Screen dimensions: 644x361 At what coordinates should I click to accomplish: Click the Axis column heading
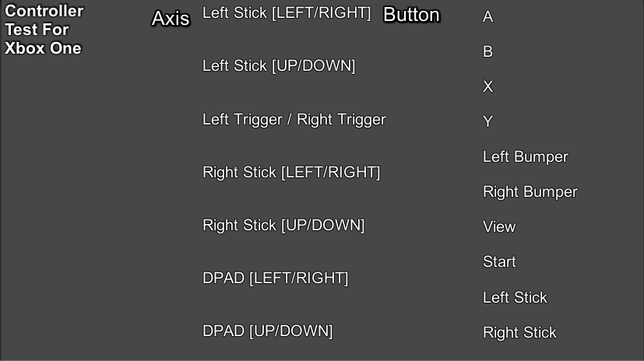[x=171, y=19]
